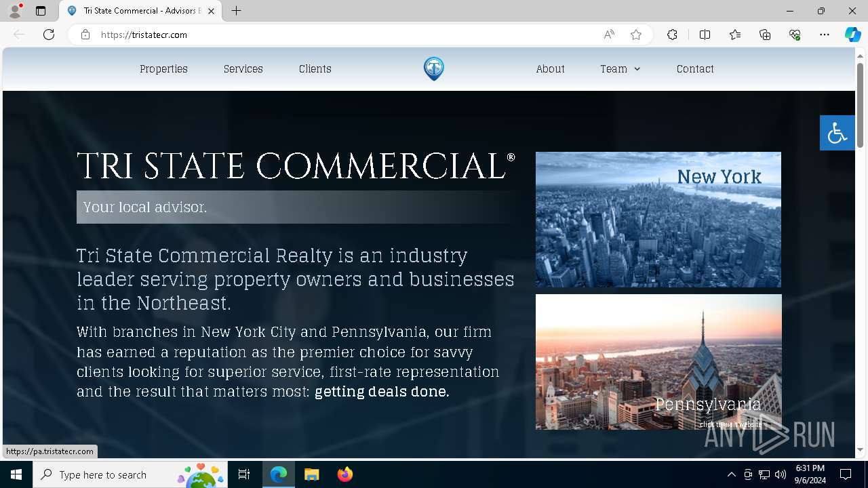The image size is (868, 488).
Task: Open the Favorites list icon
Action: tap(735, 35)
